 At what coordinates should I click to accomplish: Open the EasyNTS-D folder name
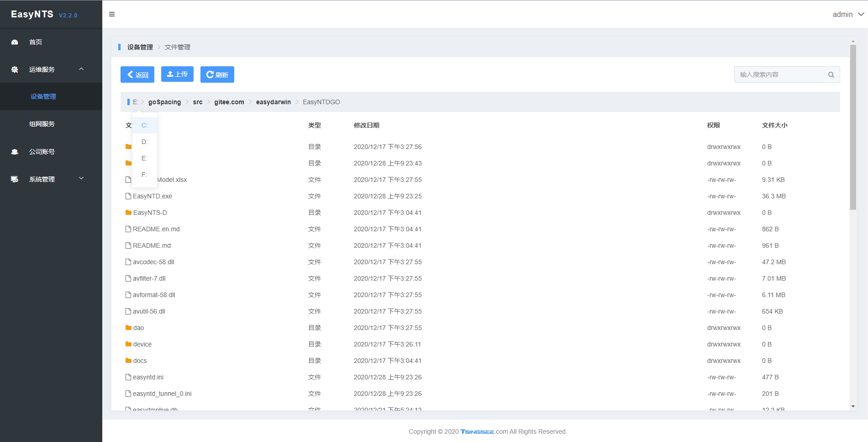(x=150, y=213)
